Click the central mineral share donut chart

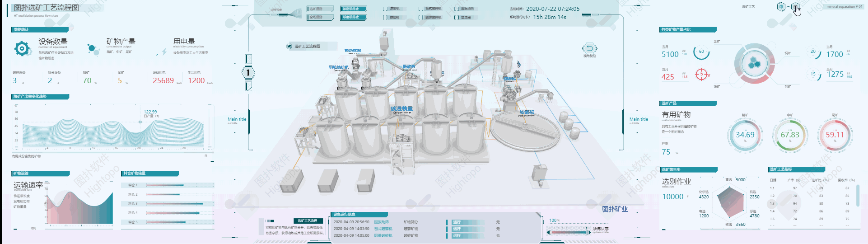[x=755, y=64]
